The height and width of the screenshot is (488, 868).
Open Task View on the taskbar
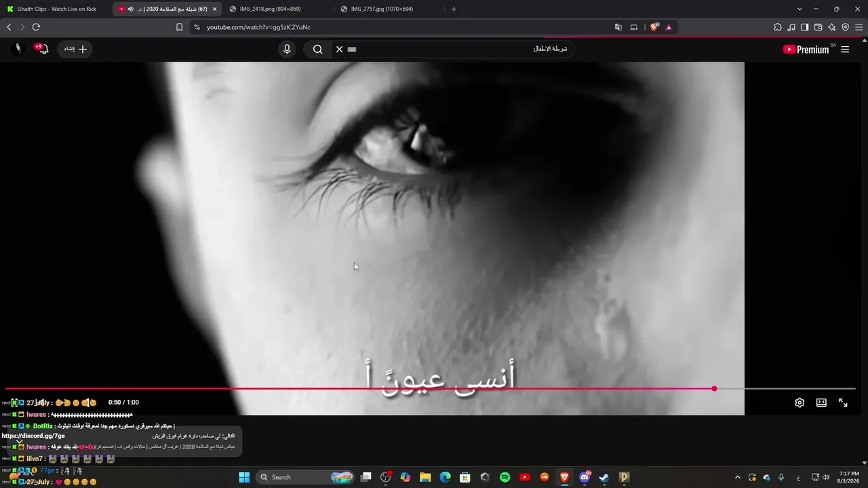pyautogui.click(x=366, y=477)
